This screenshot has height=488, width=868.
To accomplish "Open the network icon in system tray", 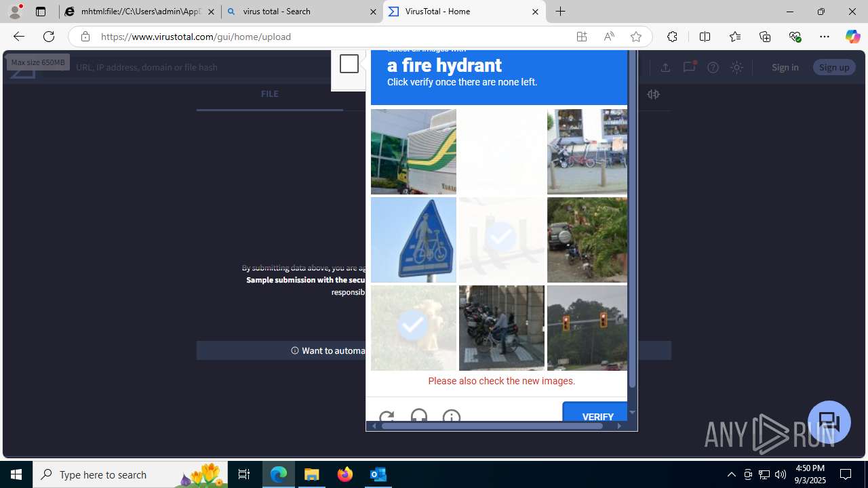I will pyautogui.click(x=764, y=474).
